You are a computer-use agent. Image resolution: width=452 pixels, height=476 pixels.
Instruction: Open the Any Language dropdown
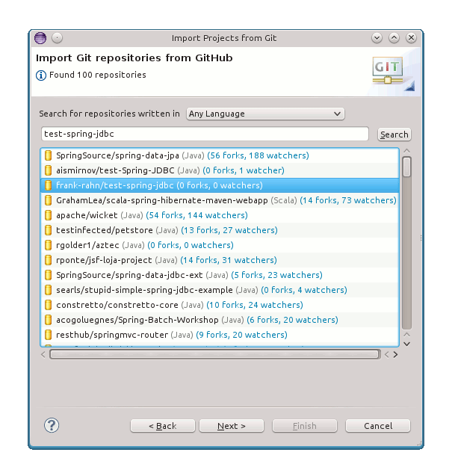click(265, 114)
